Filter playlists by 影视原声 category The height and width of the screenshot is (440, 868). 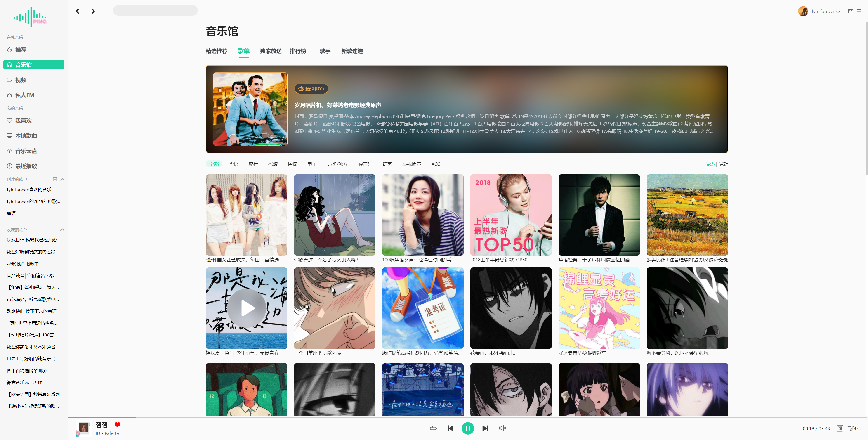point(411,164)
